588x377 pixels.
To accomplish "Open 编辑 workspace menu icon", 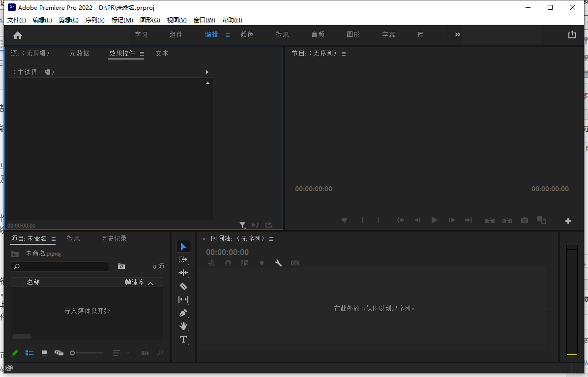I will [228, 35].
